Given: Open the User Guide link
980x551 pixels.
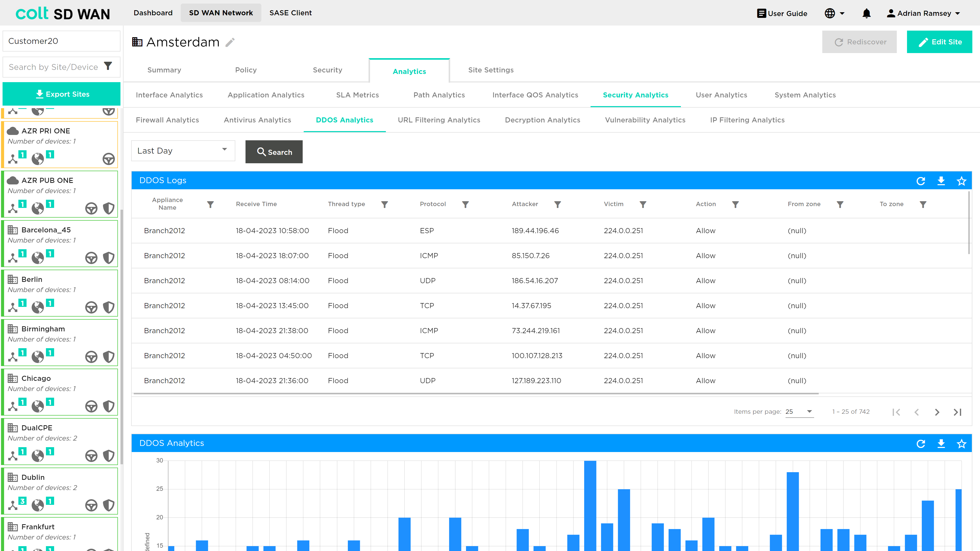Looking at the screenshot, I should click(782, 13).
